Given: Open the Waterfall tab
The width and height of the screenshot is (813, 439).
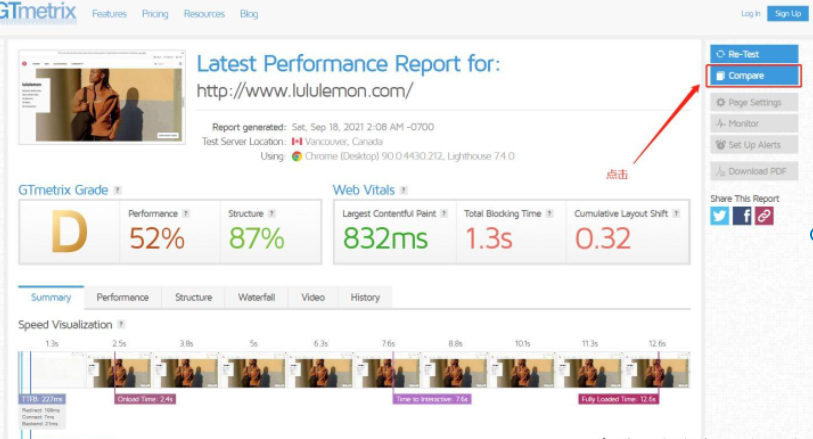Looking at the screenshot, I should point(256,298).
